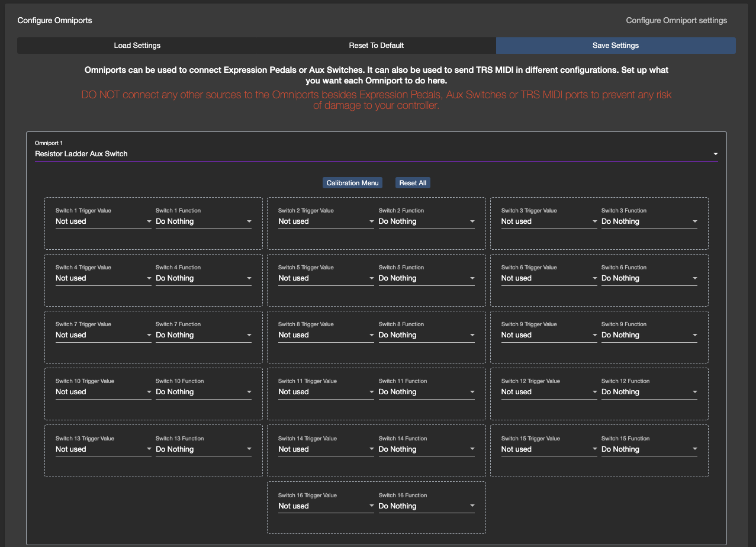The width and height of the screenshot is (756, 547).
Task: Open Switch 15 Function dropdown
Action: click(649, 449)
